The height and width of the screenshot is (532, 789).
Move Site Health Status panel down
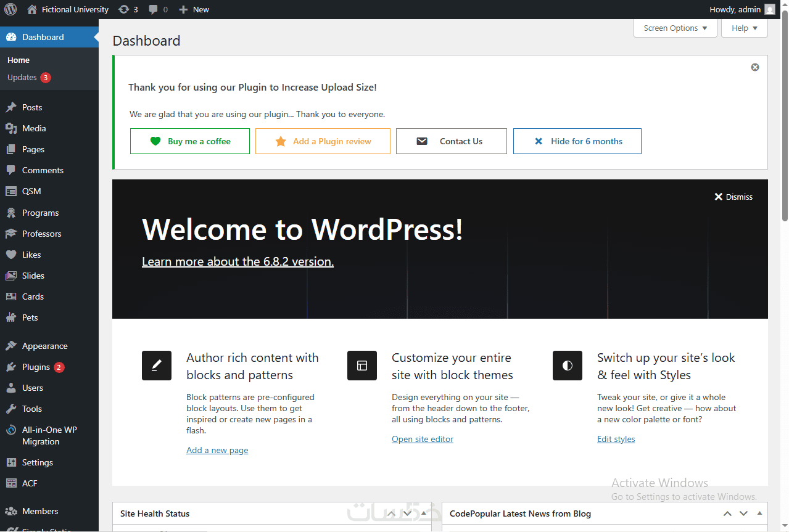[x=408, y=514]
